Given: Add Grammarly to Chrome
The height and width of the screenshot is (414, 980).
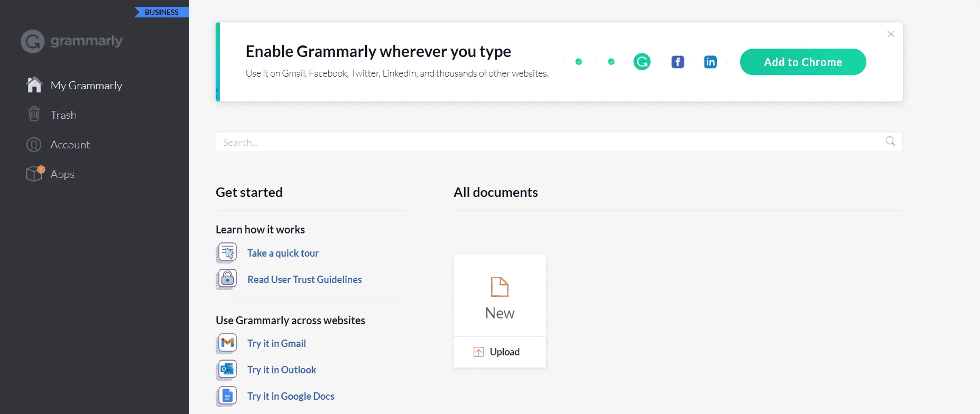Looking at the screenshot, I should coord(803,62).
